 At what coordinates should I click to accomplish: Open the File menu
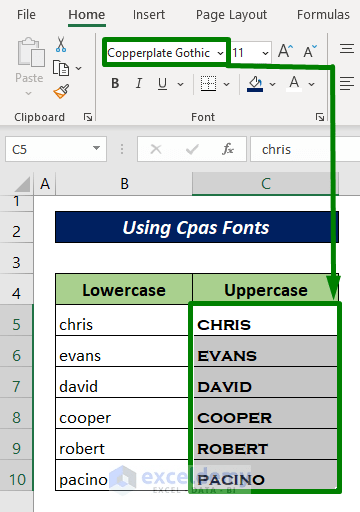point(26,15)
